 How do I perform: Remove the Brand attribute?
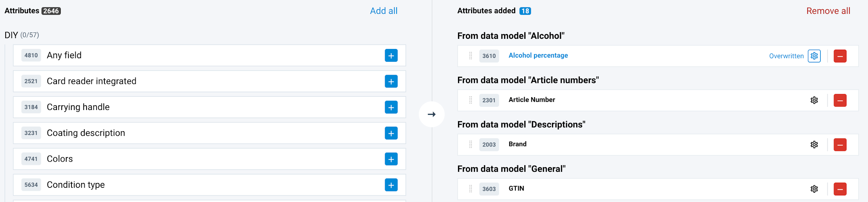[840, 145]
